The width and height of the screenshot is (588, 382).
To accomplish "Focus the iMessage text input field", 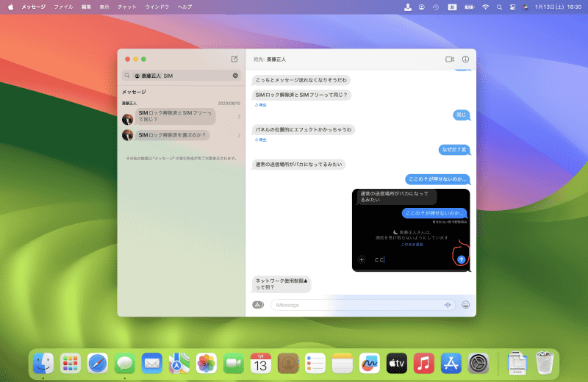I will click(363, 305).
